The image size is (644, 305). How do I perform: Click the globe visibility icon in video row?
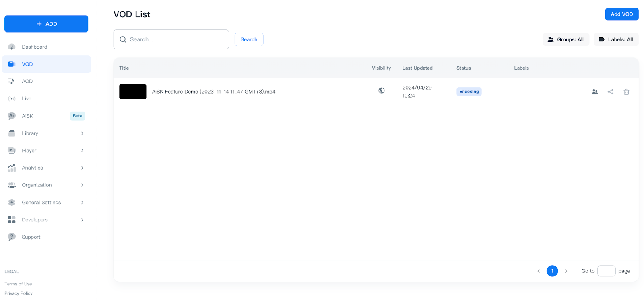[x=381, y=91]
